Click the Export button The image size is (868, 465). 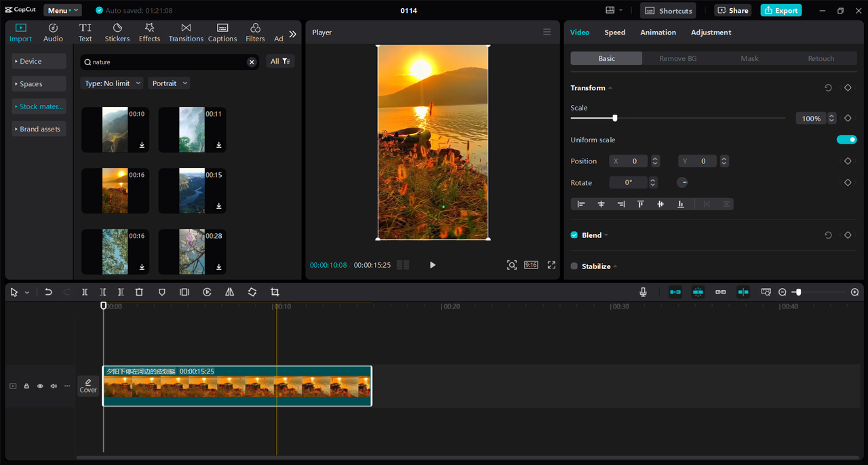click(x=781, y=10)
